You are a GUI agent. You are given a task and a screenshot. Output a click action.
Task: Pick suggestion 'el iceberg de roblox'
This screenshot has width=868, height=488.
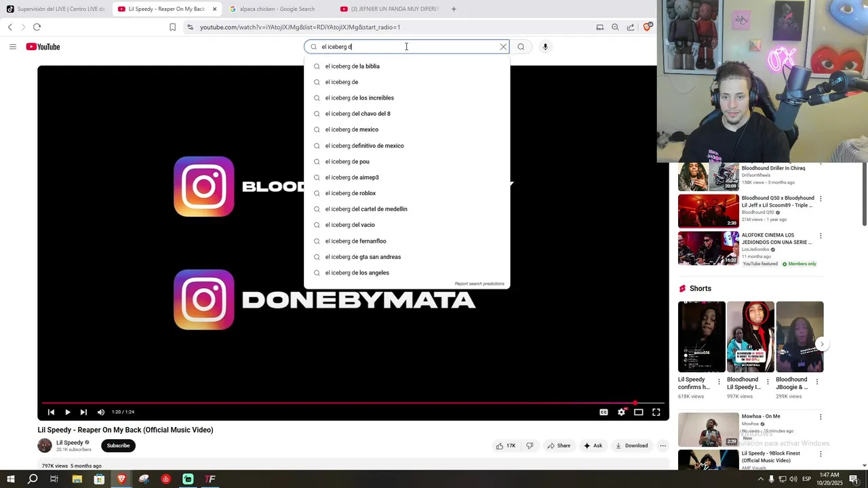(407, 193)
